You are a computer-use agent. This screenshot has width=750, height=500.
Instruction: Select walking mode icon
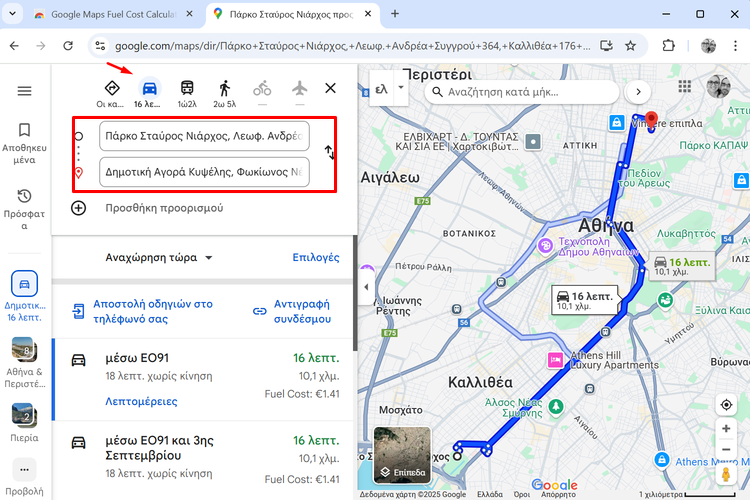[x=224, y=89]
